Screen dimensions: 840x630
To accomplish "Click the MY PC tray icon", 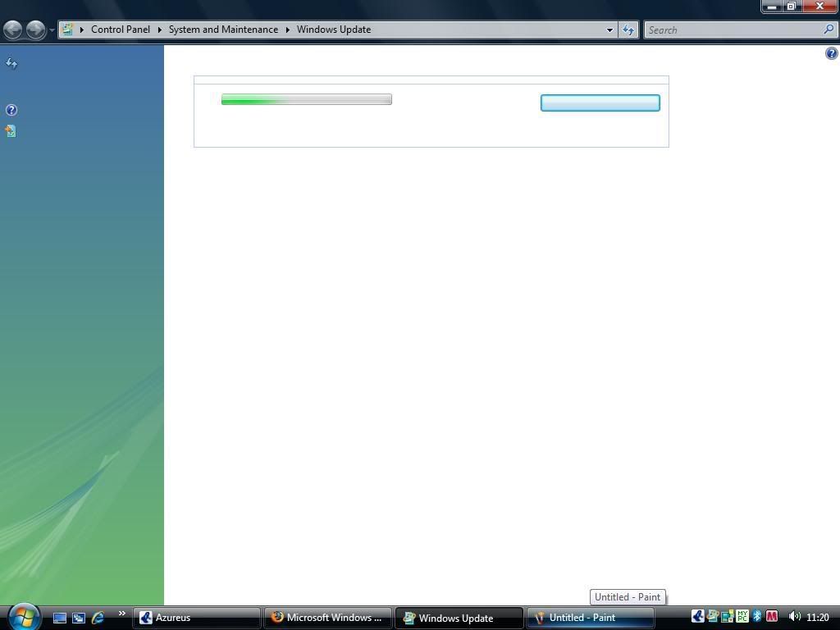I will click(x=742, y=617).
